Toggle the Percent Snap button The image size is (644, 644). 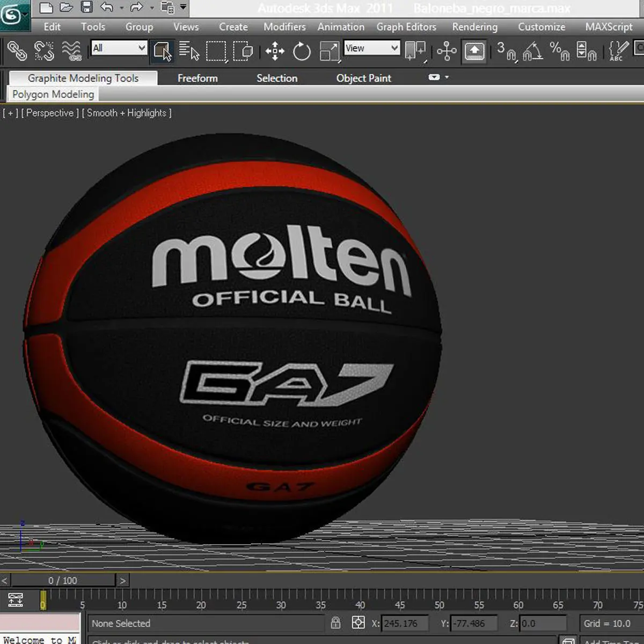(559, 52)
